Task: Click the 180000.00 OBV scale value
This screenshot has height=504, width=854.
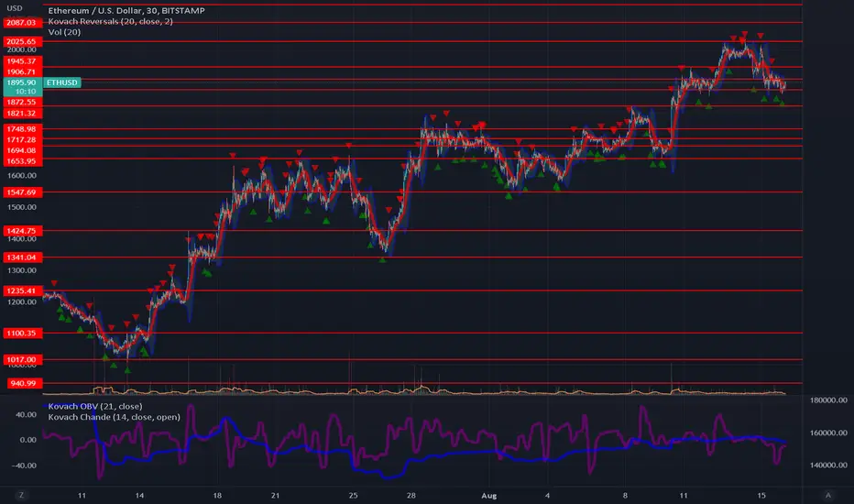Action: click(x=828, y=400)
